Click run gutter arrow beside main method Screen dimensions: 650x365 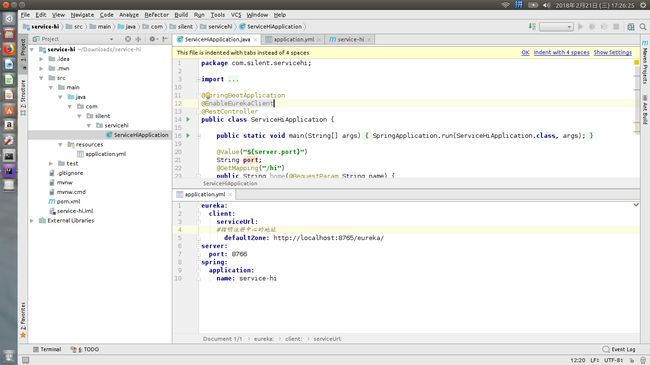click(x=188, y=136)
